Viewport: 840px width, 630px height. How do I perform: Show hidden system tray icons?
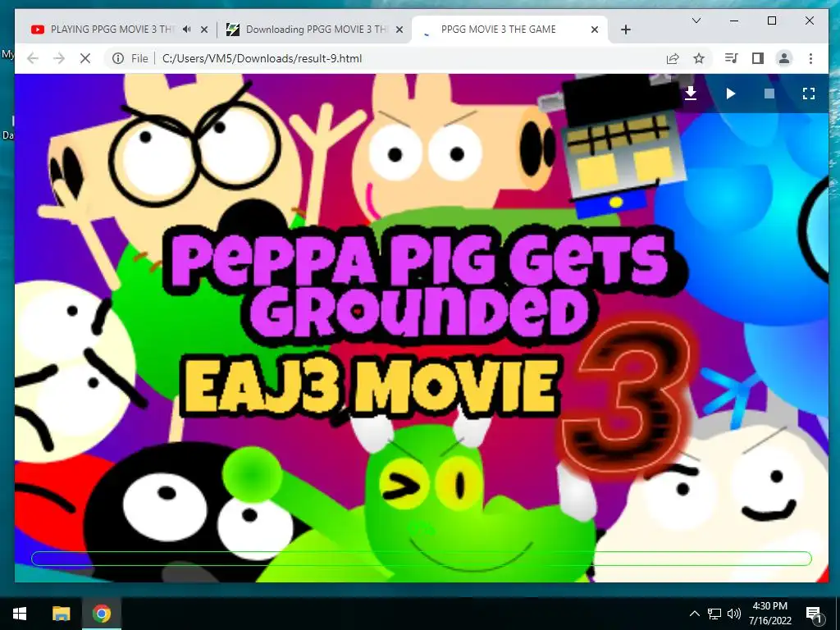tap(694, 614)
